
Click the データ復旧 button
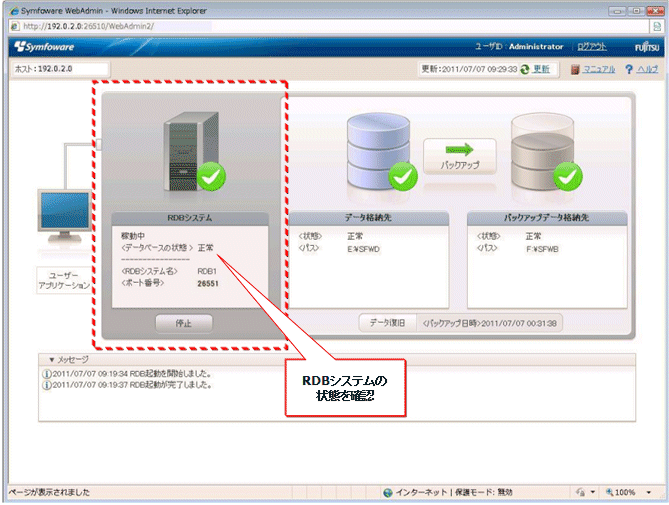coord(387,323)
